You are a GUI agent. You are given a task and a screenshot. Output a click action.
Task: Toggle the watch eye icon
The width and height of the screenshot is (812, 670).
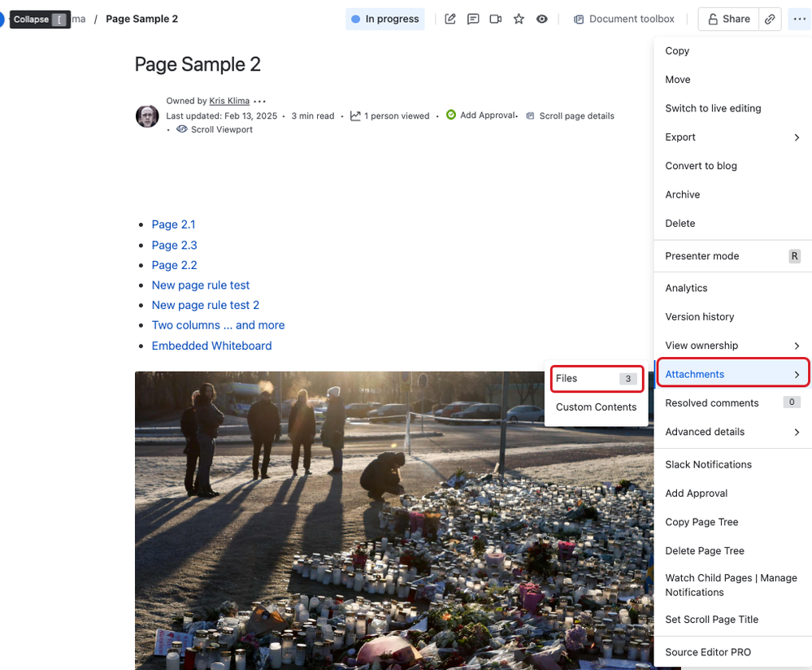pos(541,20)
